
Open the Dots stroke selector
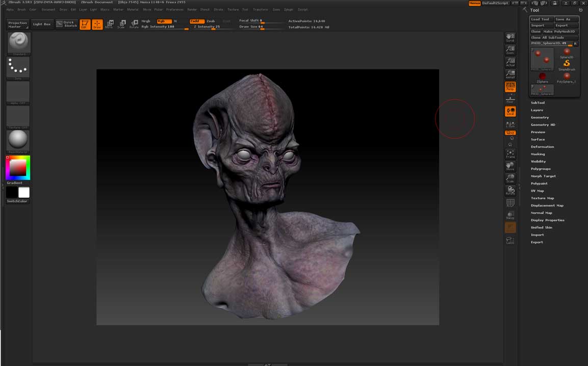18,68
